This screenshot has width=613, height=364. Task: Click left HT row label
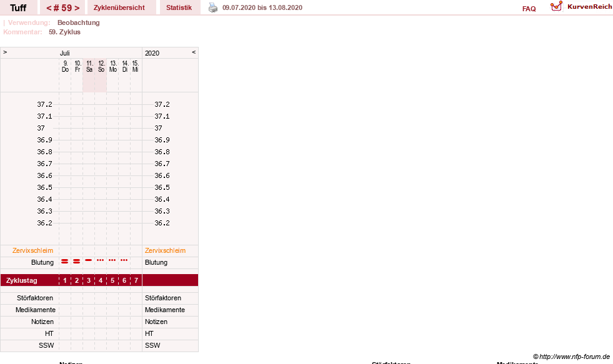pos(49,333)
